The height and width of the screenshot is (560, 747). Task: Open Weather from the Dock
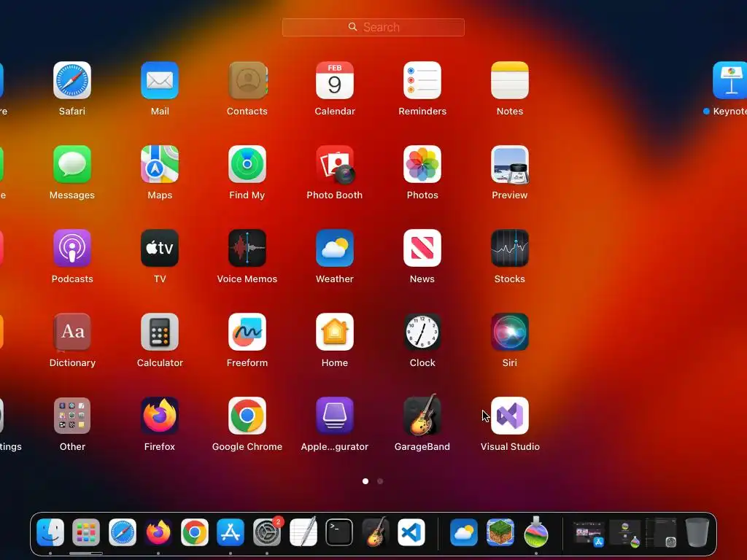pos(463,532)
